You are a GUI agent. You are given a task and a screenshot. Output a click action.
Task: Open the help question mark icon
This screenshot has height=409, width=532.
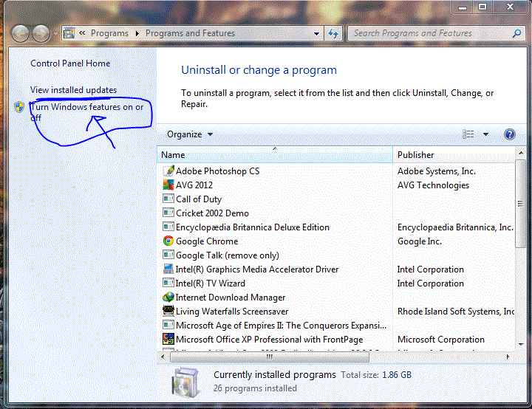coord(509,134)
